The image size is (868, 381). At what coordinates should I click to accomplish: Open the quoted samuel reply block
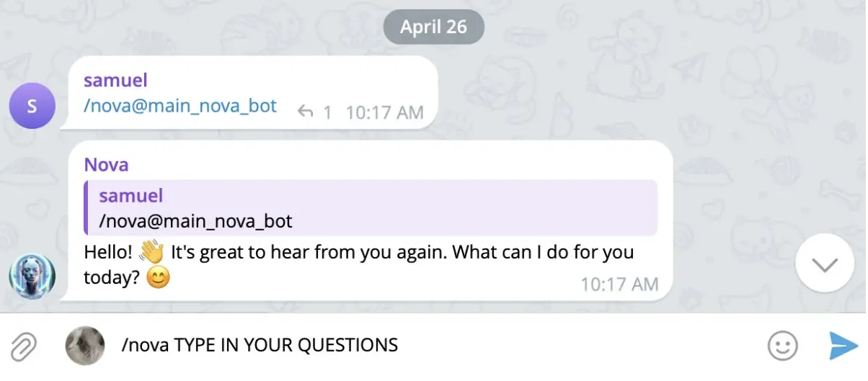[371, 207]
